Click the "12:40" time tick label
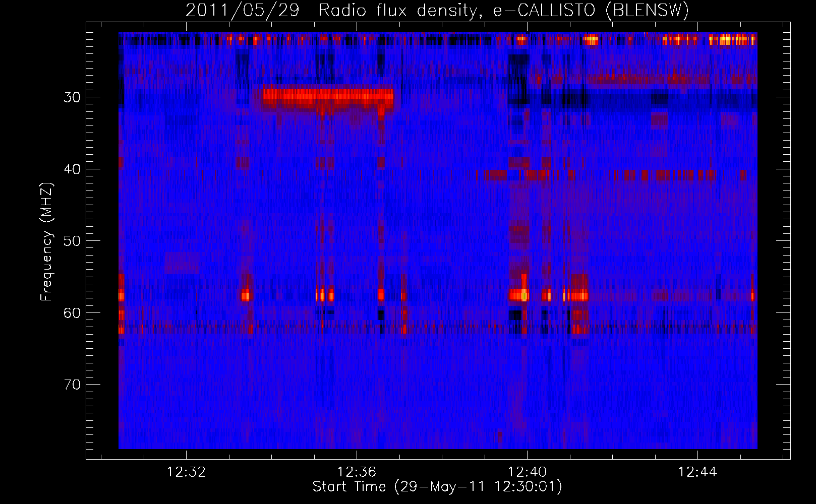This screenshot has width=816, height=504. (x=527, y=472)
